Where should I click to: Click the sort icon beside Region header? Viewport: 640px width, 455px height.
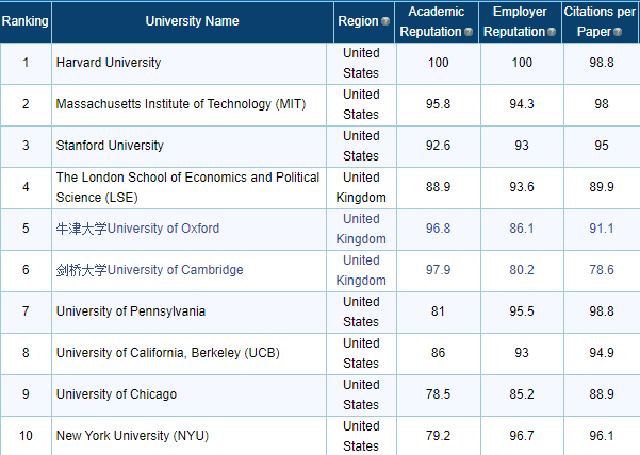386,22
